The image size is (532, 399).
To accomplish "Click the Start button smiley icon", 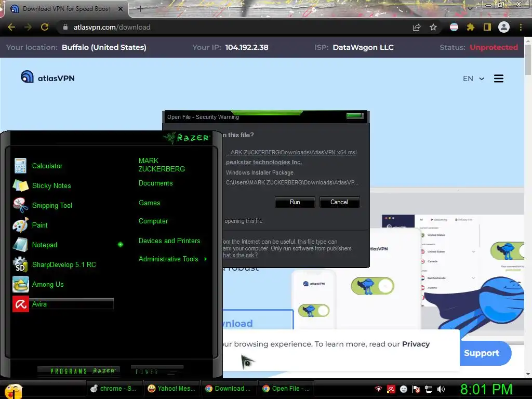I will [13, 390].
